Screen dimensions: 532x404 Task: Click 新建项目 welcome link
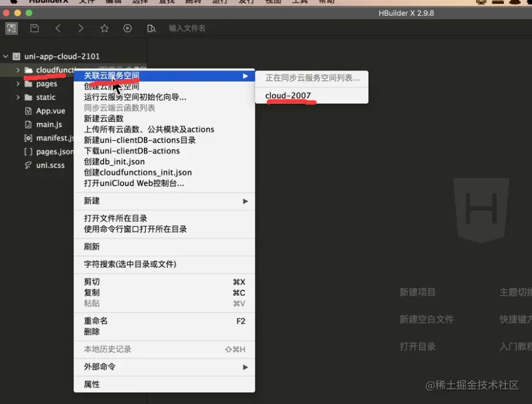tap(417, 292)
